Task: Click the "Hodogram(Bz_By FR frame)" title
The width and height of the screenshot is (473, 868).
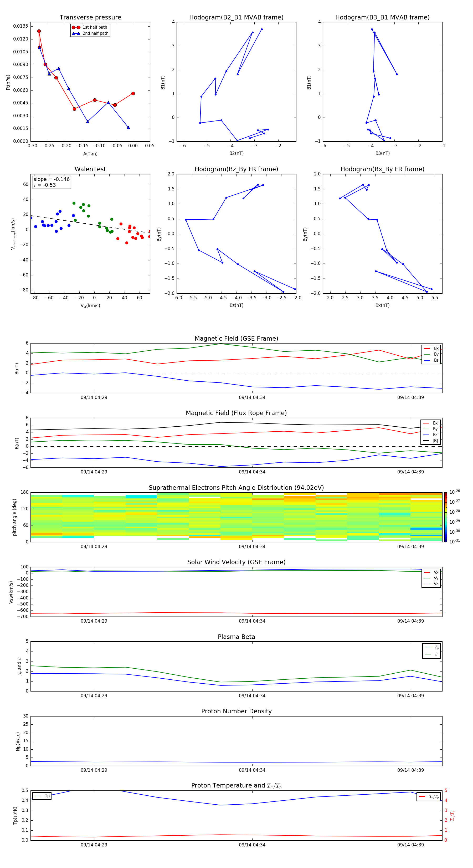Action: 236,169
